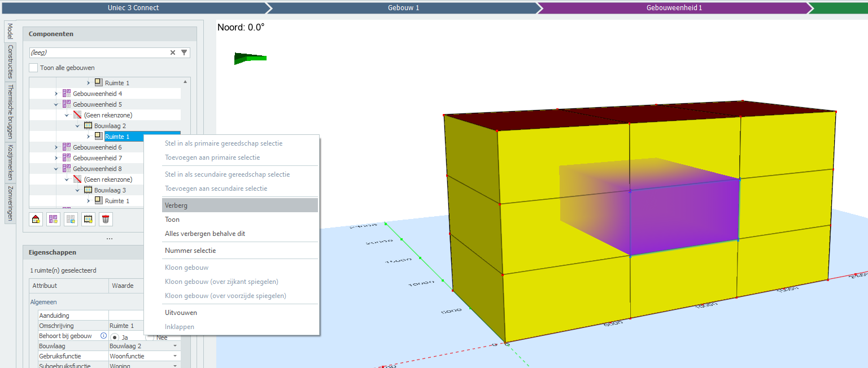Select Alles verbergen behalve dit
This screenshot has height=368, width=868.
(204, 234)
